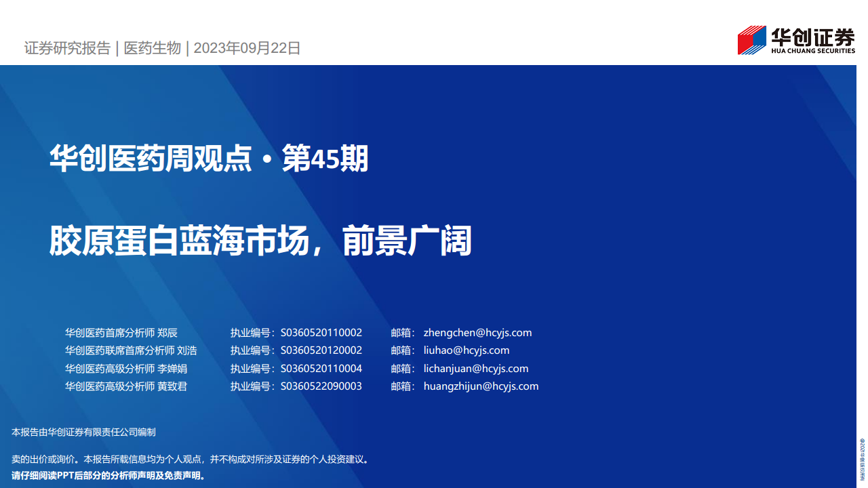The width and height of the screenshot is (868, 488).
Task: Select license number S0360520110002
Action: (x=321, y=333)
